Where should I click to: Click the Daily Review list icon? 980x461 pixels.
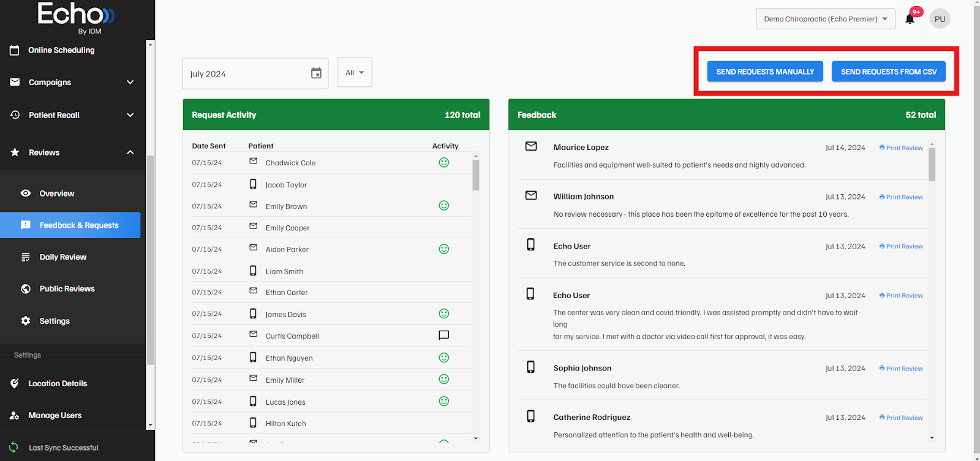point(26,257)
